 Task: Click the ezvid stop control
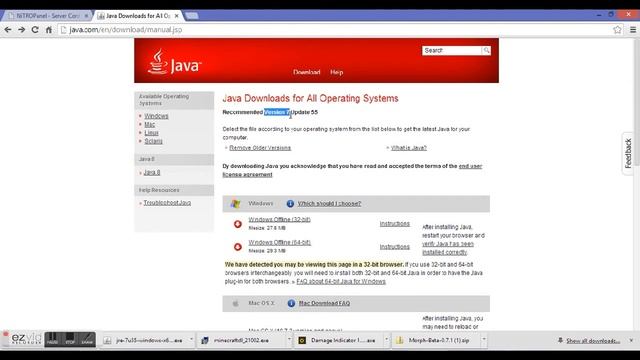tap(70, 339)
